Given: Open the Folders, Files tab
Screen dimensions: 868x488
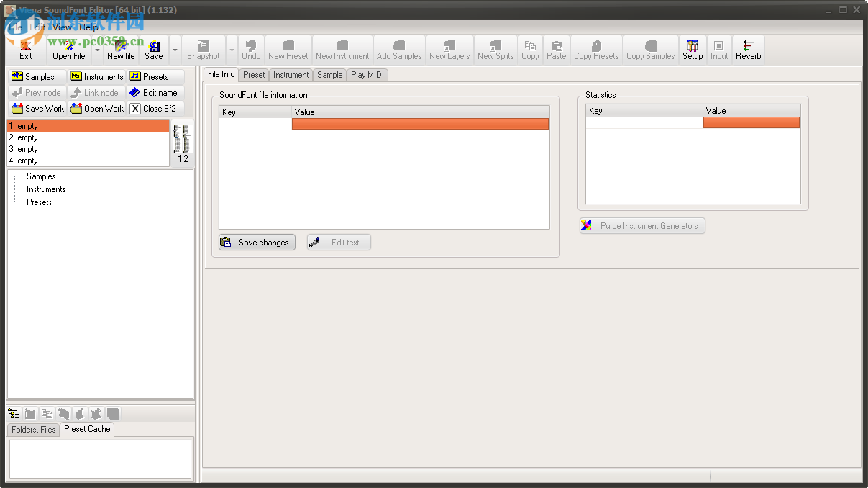Looking at the screenshot, I should [x=34, y=430].
